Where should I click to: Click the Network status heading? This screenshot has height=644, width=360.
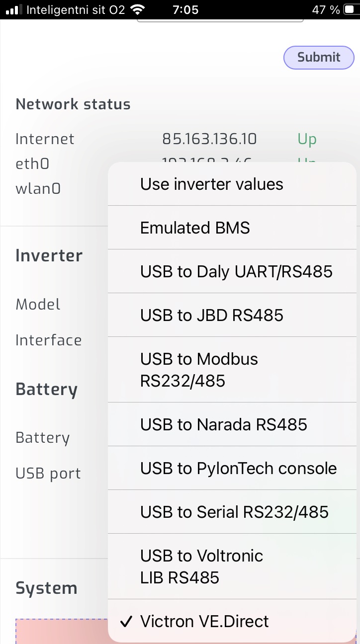click(73, 104)
